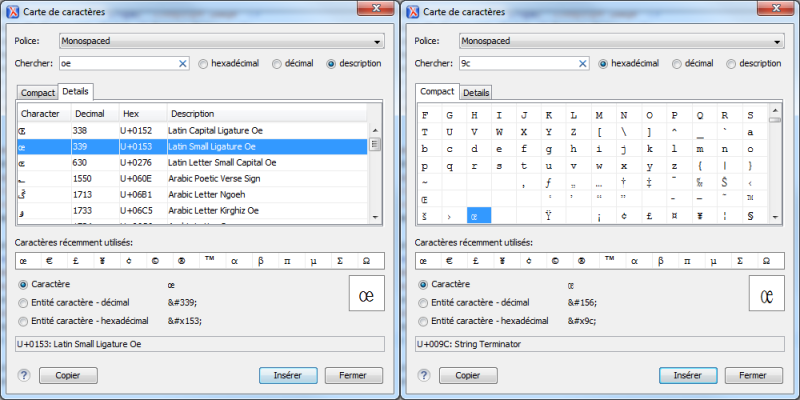
Task: Click the compact grid scrollbar down arrow
Action: tap(775, 217)
